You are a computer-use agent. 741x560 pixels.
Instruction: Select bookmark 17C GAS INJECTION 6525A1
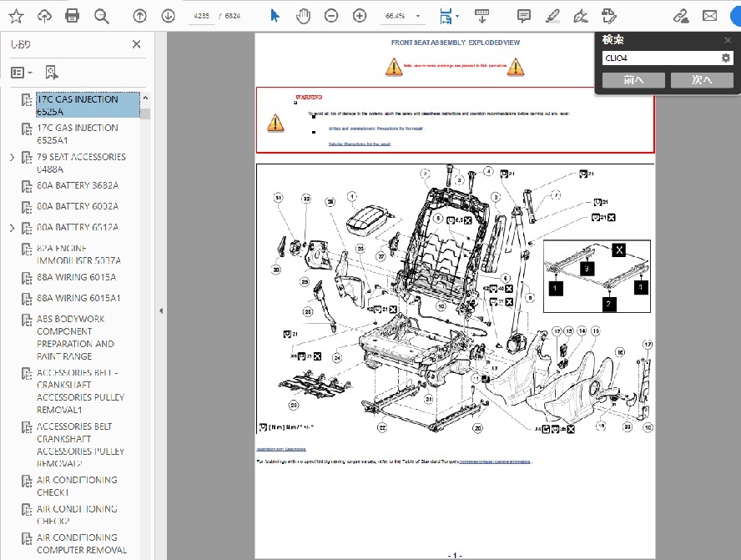click(x=78, y=134)
